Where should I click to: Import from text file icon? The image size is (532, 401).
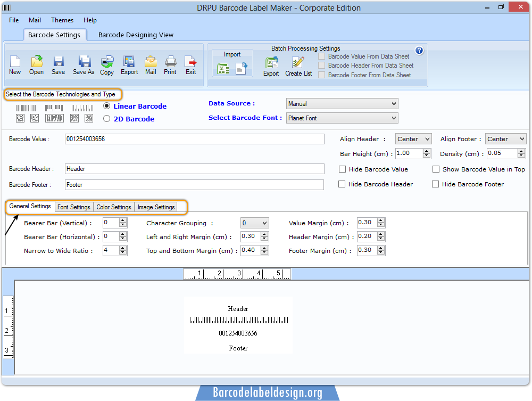pyautogui.click(x=242, y=69)
